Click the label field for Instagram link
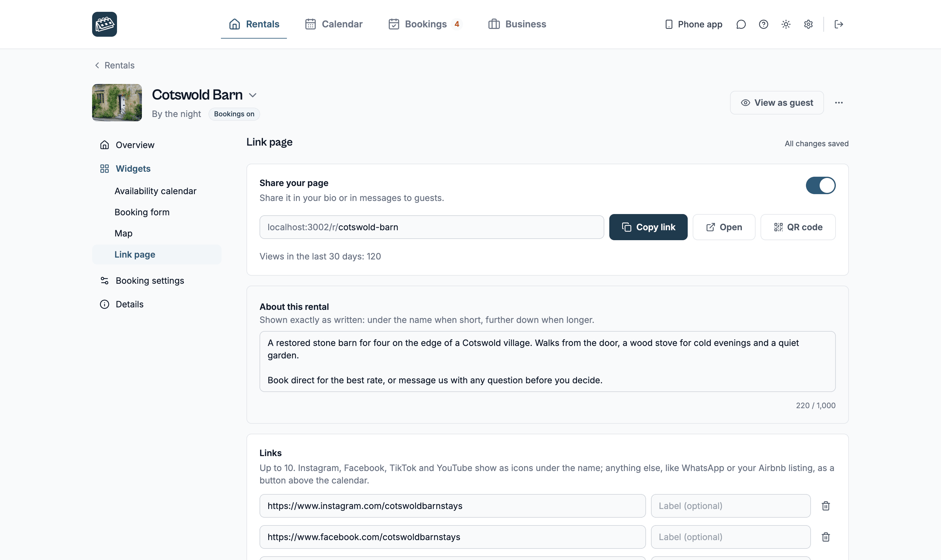 [730, 506]
